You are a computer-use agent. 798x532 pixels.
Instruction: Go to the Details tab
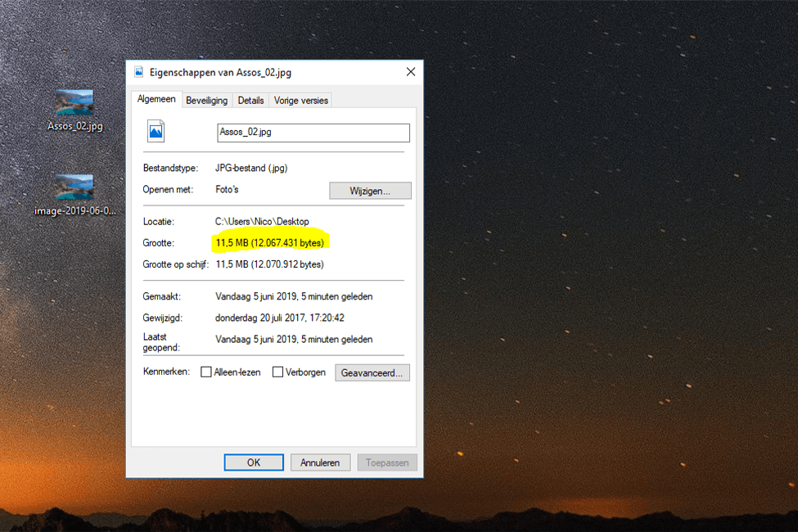click(x=250, y=101)
